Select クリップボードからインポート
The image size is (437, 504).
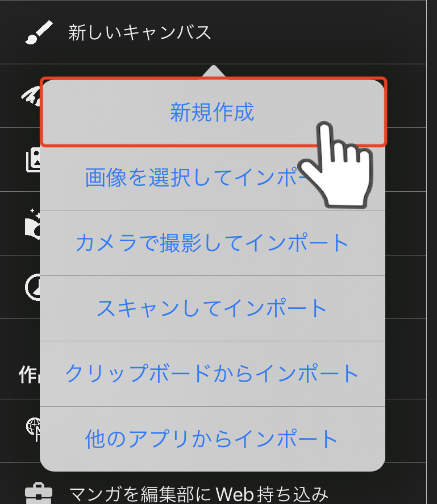pos(212,374)
